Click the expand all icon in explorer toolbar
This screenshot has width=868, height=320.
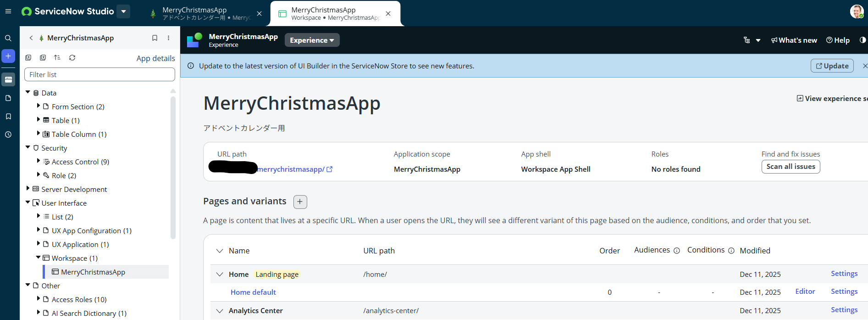tap(28, 58)
